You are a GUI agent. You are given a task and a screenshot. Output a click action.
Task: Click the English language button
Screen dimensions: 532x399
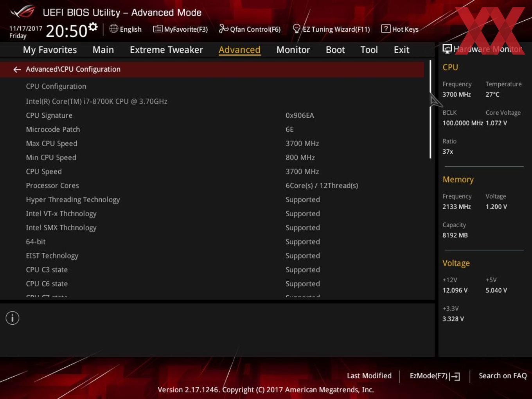pos(126,29)
